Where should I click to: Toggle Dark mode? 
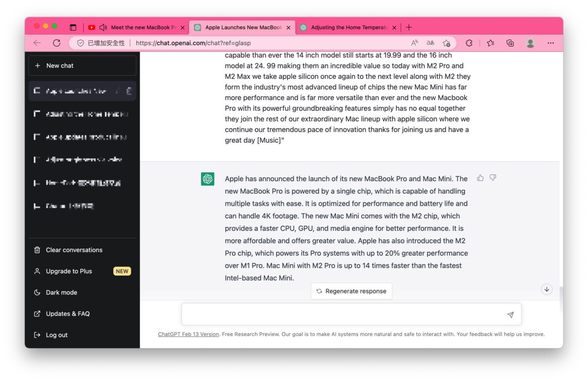point(82,293)
